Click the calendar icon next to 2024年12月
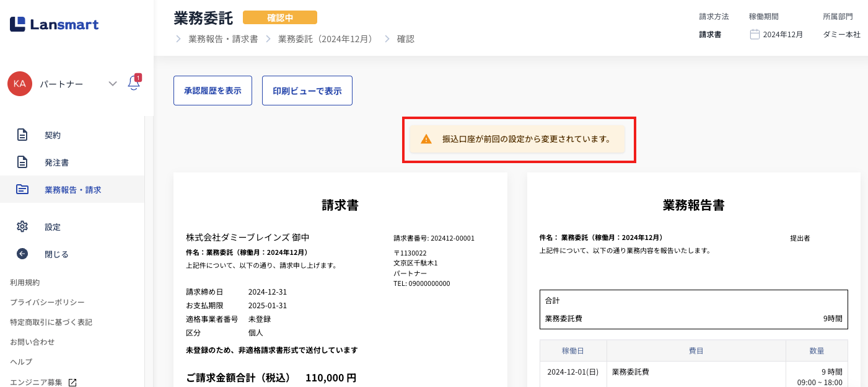 pos(755,35)
